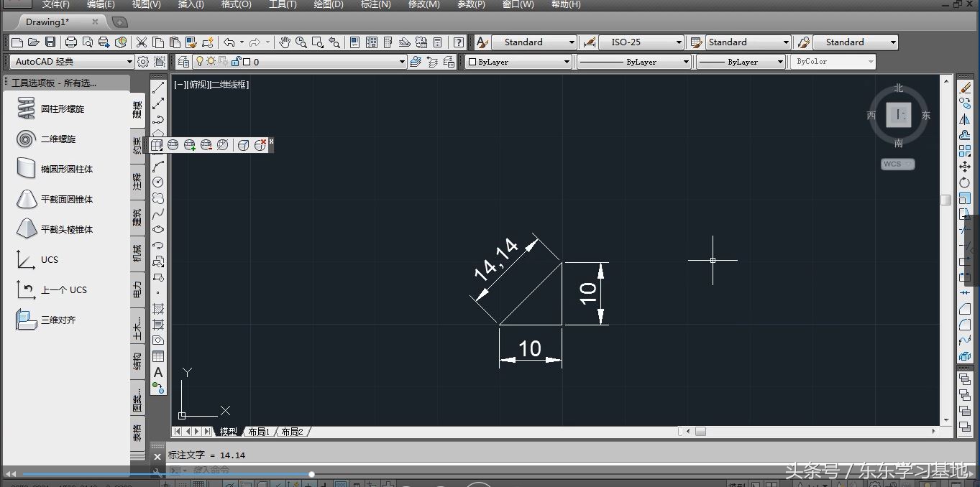This screenshot has width=980, height=487.
Task: Click the WCS button under the ViewCube
Action: [x=897, y=164]
